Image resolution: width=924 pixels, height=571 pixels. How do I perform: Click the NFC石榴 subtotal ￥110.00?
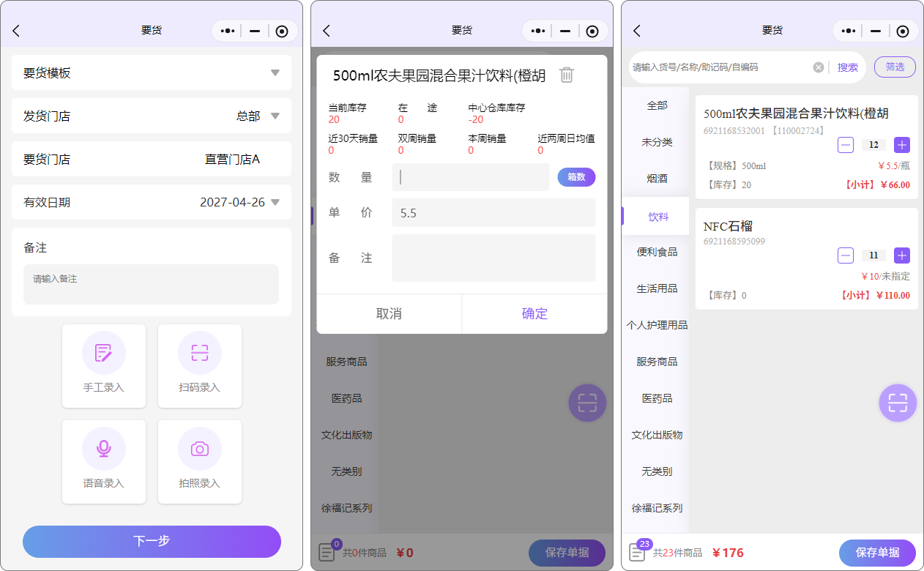pos(875,296)
